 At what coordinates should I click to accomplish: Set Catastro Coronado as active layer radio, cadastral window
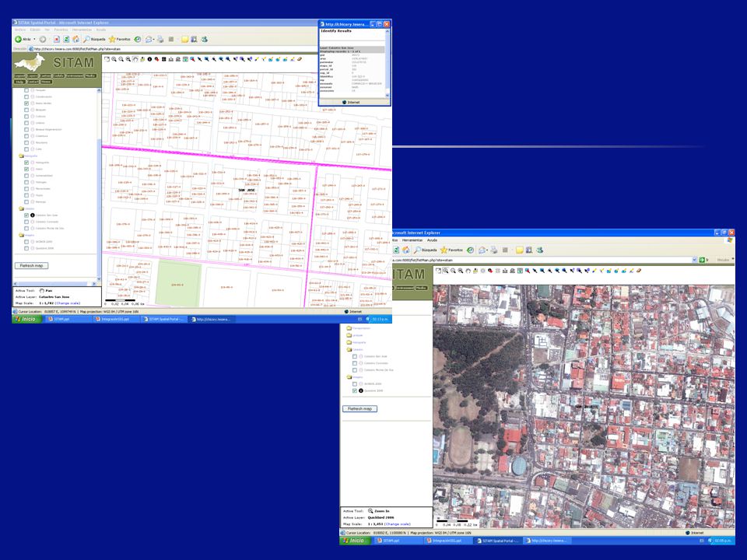point(33,222)
